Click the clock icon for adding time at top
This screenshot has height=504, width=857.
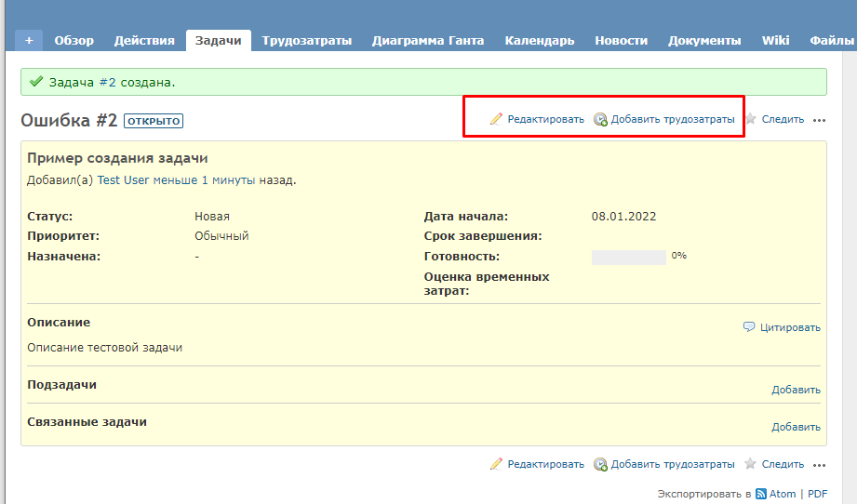coord(600,119)
